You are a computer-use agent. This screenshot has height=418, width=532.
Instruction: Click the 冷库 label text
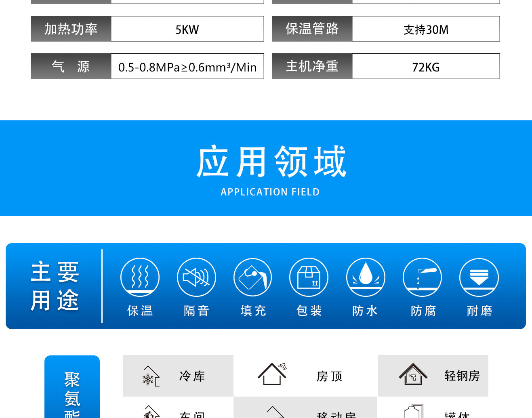192,376
